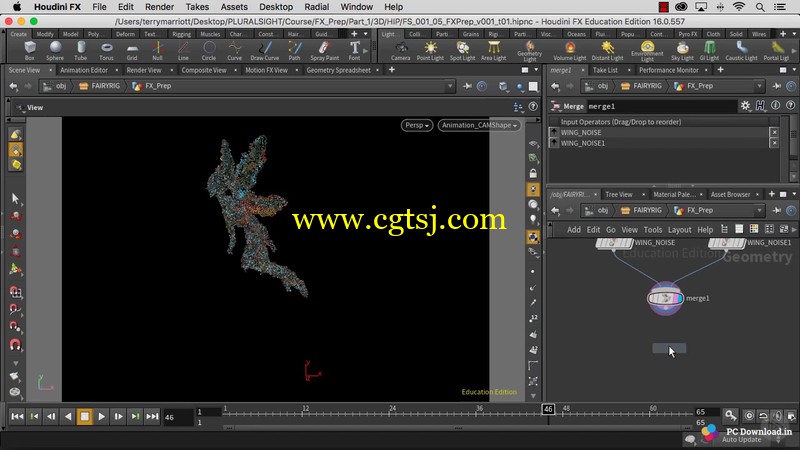Image resolution: width=800 pixels, height=450 pixels.
Task: Select the Curve shelf tool
Action: coord(234,51)
